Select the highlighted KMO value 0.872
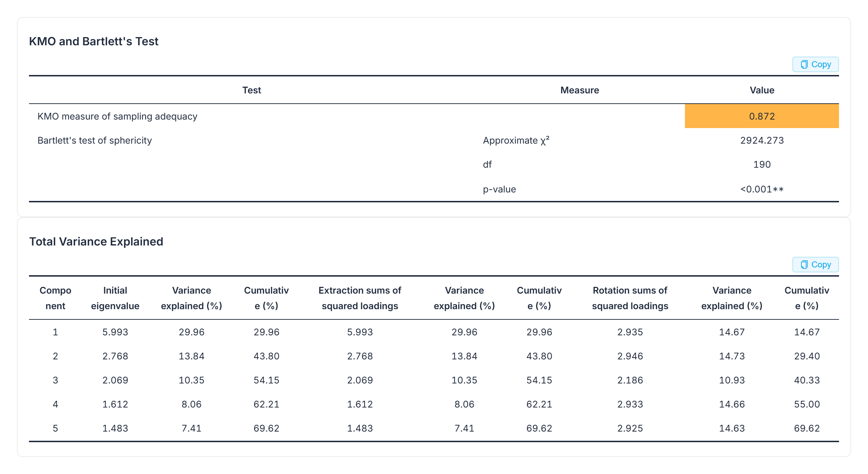Screen dimensions: 868x474 pos(762,116)
